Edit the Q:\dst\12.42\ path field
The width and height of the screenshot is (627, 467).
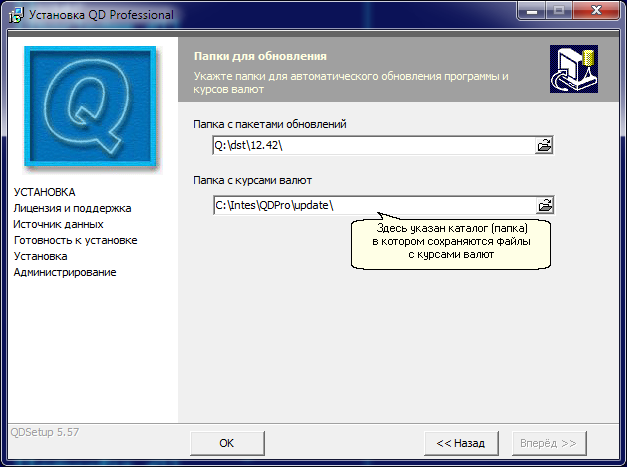(x=374, y=146)
